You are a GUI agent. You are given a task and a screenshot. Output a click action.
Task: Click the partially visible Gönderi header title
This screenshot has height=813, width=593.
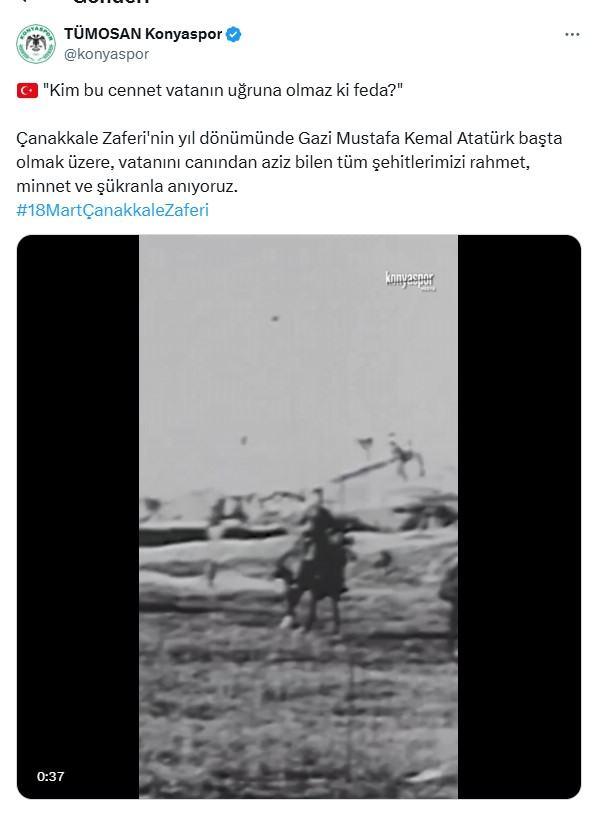coord(111,2)
